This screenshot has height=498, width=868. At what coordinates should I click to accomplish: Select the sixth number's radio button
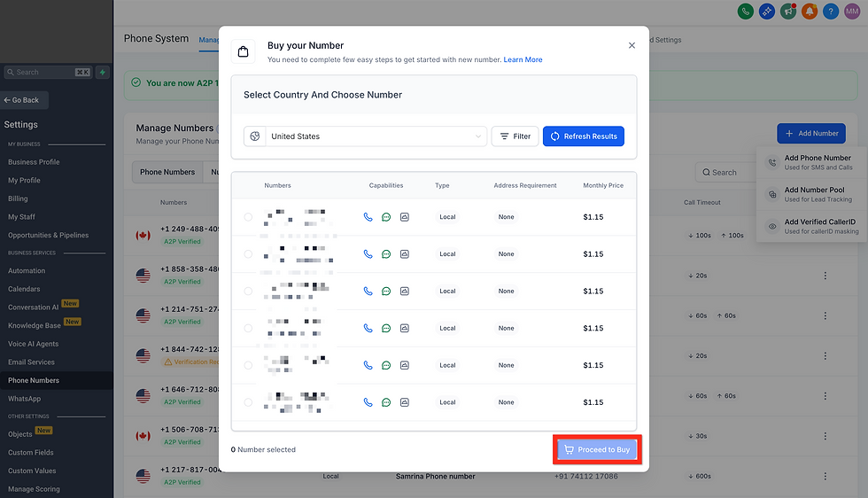click(248, 402)
